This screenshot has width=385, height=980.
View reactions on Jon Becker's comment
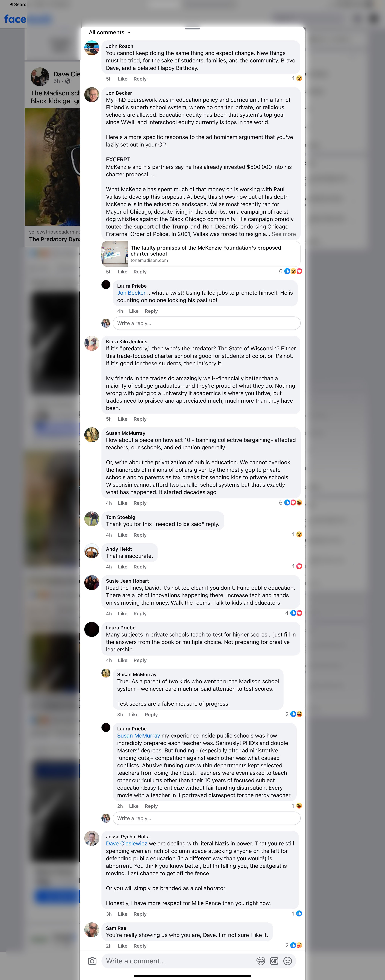point(291,271)
